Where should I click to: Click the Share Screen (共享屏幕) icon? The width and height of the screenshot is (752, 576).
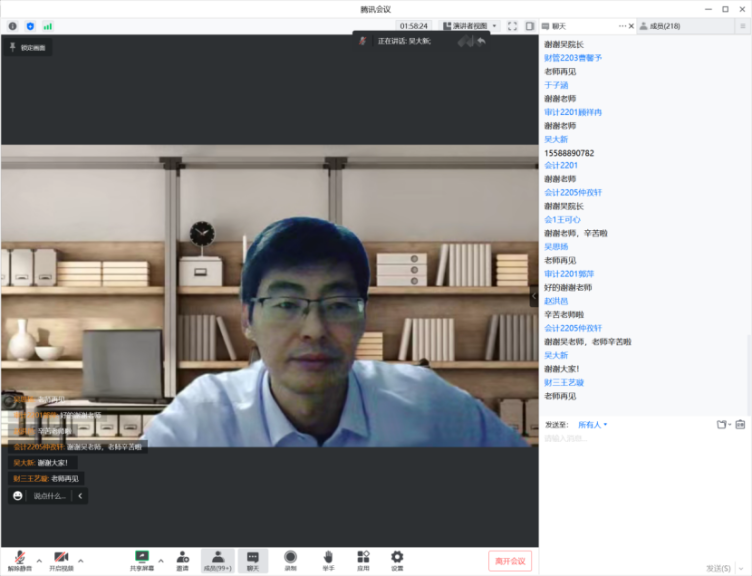pos(142,558)
